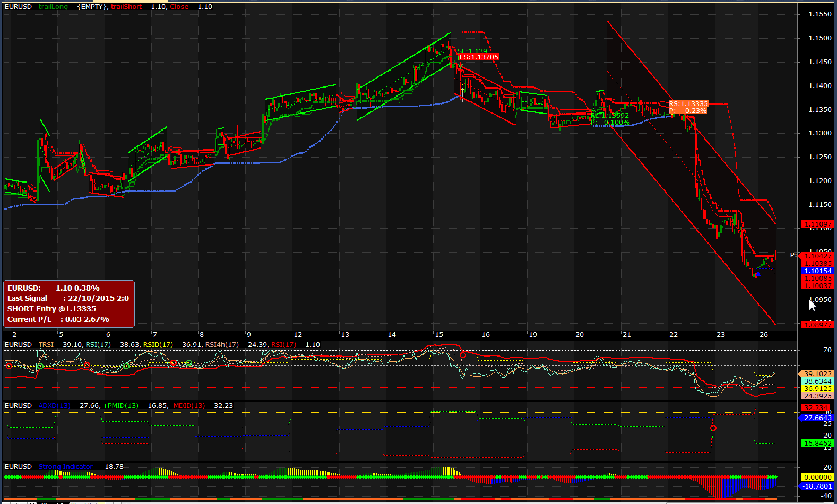Screen dimensions: 837x504
Task: Click the yellow down arrow signal marker
Action: pos(462,89)
